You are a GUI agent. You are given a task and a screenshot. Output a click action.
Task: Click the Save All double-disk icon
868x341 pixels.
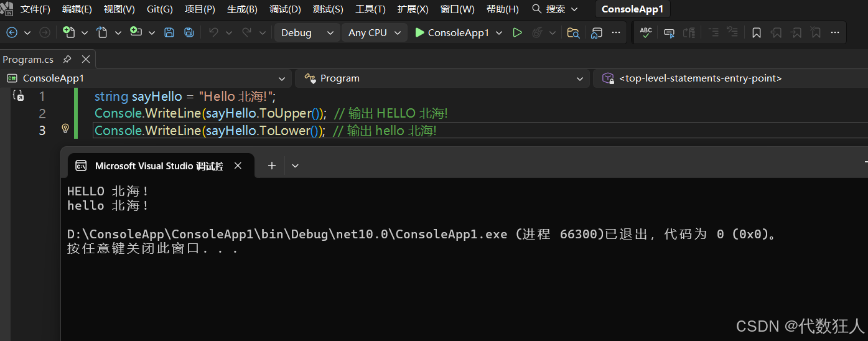[x=189, y=33]
